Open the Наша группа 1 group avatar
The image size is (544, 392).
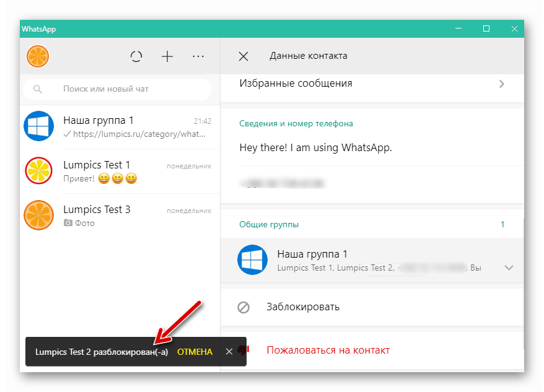(x=38, y=127)
